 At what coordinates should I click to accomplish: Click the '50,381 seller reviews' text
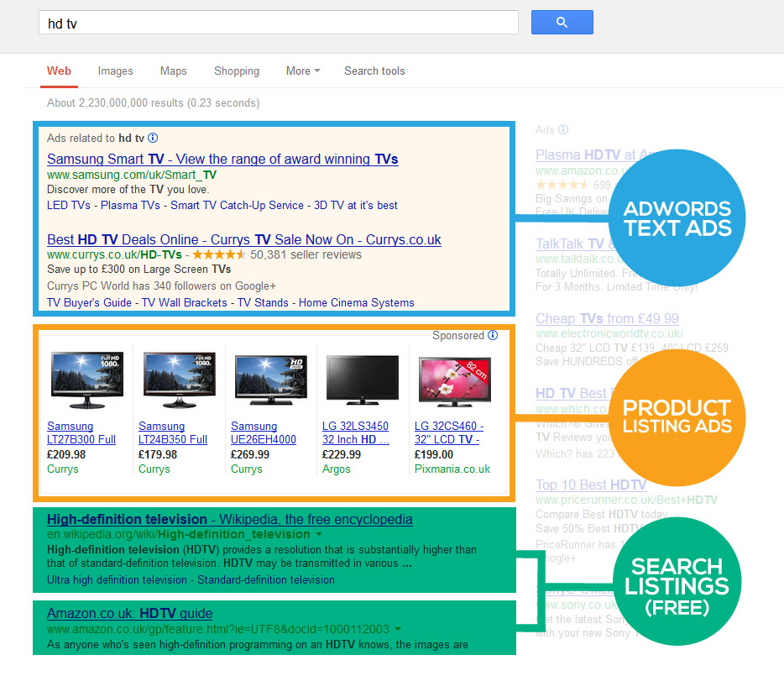click(x=306, y=254)
